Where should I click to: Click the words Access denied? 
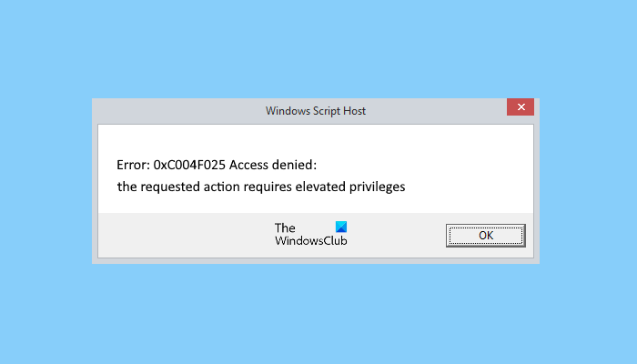coord(281,164)
